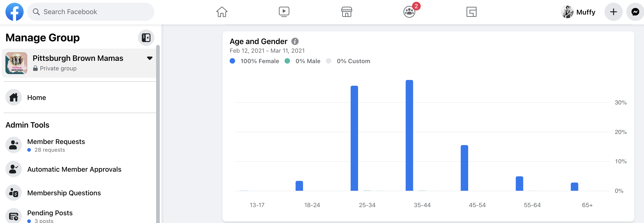644x223 pixels.
Task: Click the 18-24 age bar
Action: pos(299,186)
